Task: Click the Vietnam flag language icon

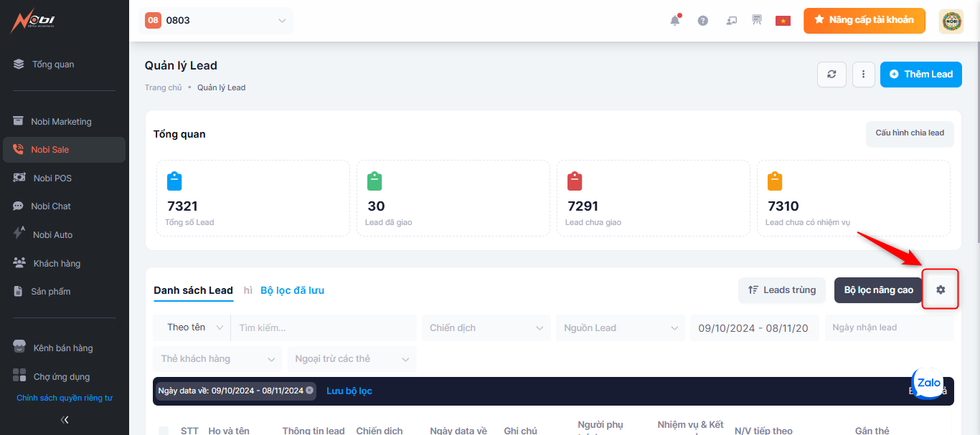Action: click(783, 21)
